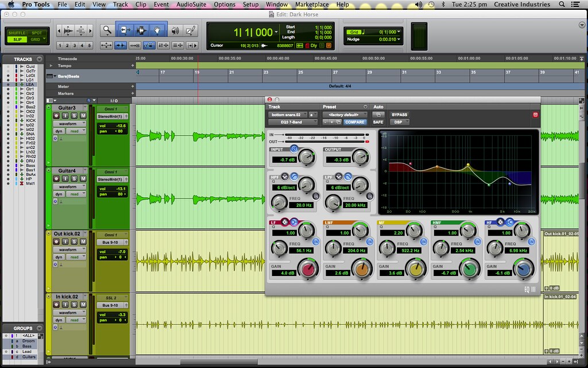Click the COMPARE button in the EQ3 plugin
The image size is (588, 368).
pyautogui.click(x=355, y=122)
